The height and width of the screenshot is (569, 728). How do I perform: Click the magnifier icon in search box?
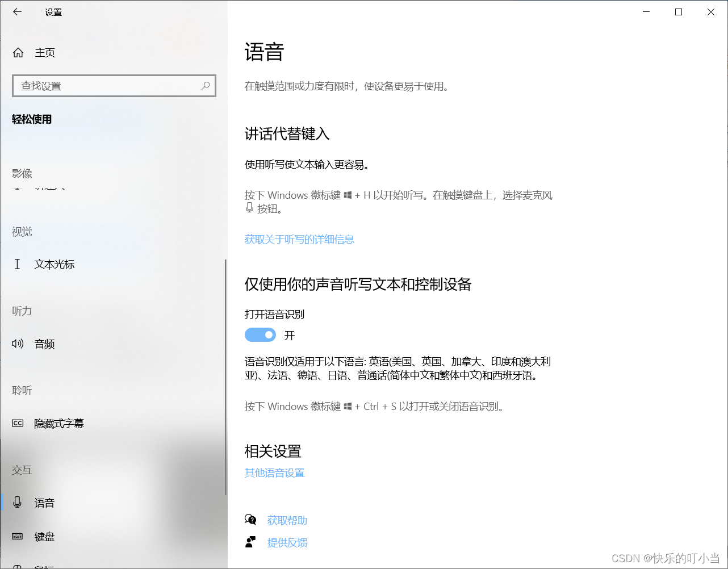click(206, 86)
